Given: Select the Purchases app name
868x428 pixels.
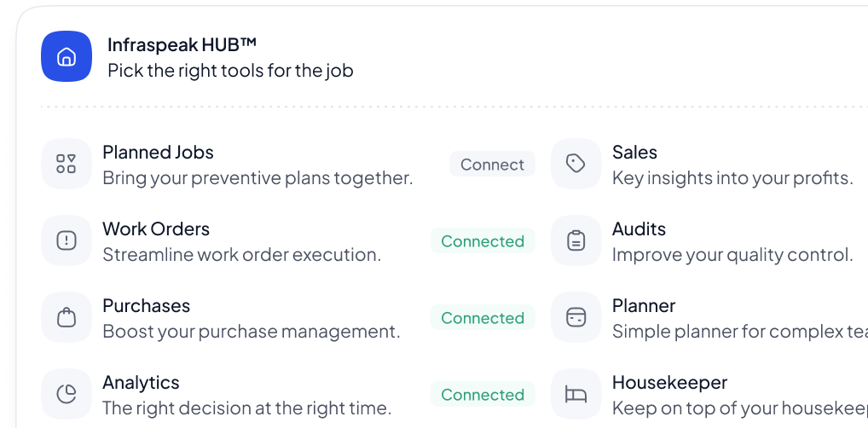Looking at the screenshot, I should [x=146, y=305].
